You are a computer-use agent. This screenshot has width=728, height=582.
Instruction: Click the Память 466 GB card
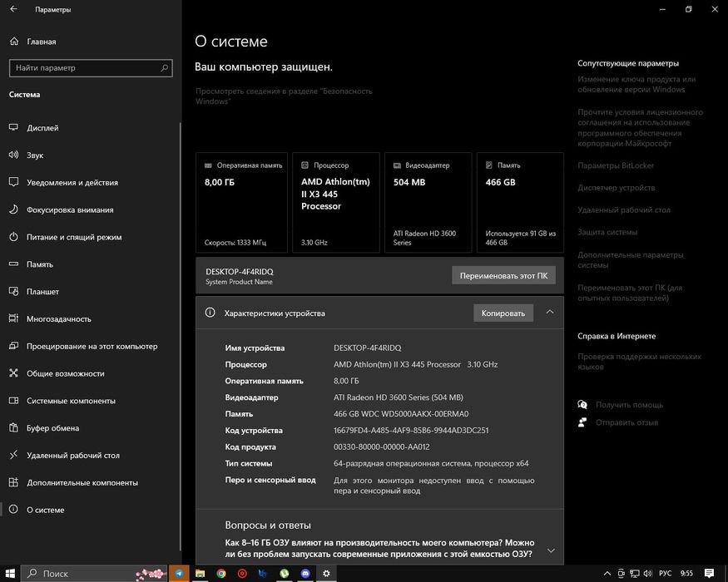pyautogui.click(x=521, y=202)
